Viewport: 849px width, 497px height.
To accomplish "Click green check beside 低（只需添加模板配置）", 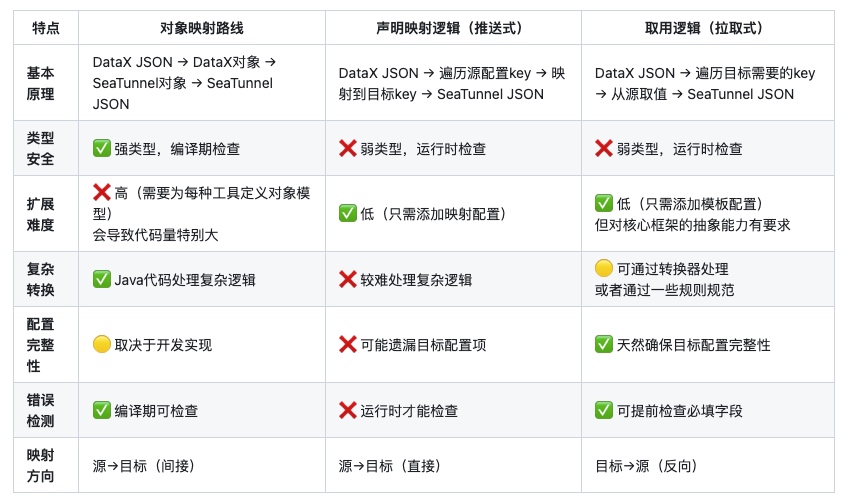I will tap(604, 203).
